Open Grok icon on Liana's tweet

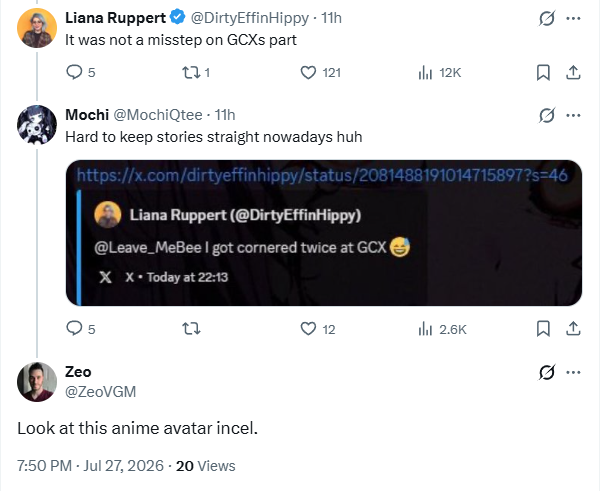546,18
